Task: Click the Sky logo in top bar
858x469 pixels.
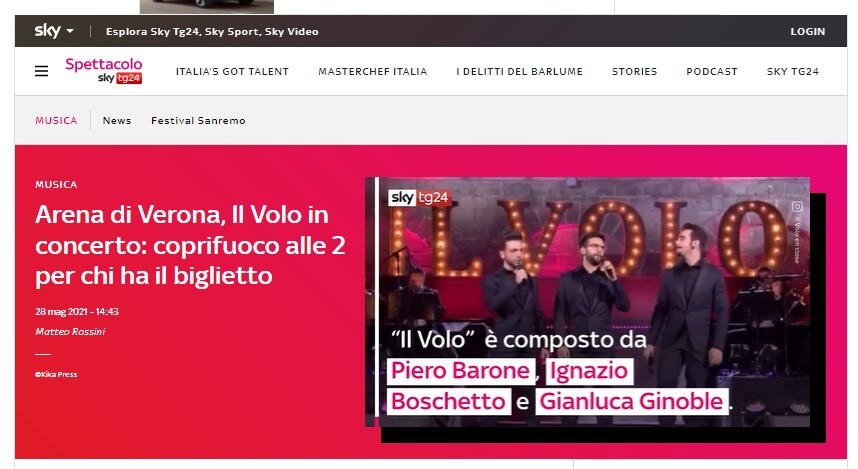Action: [48, 31]
